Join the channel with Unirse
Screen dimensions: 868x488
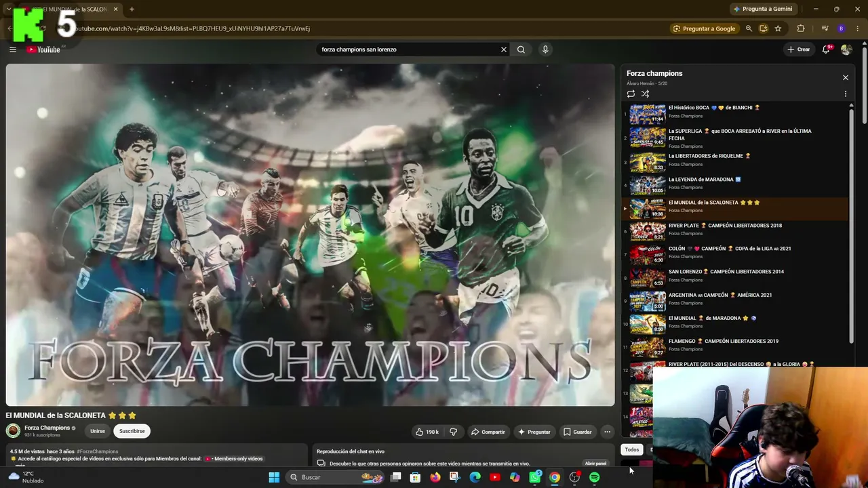[98, 431]
